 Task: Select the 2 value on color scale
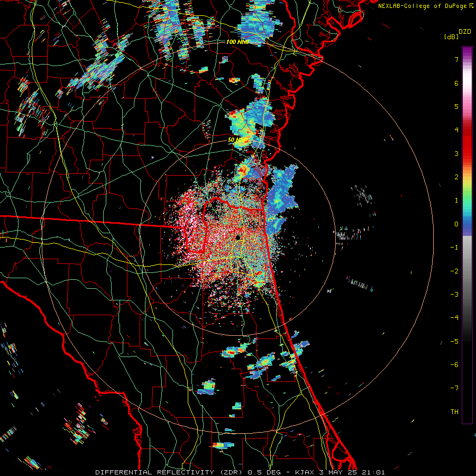point(456,177)
